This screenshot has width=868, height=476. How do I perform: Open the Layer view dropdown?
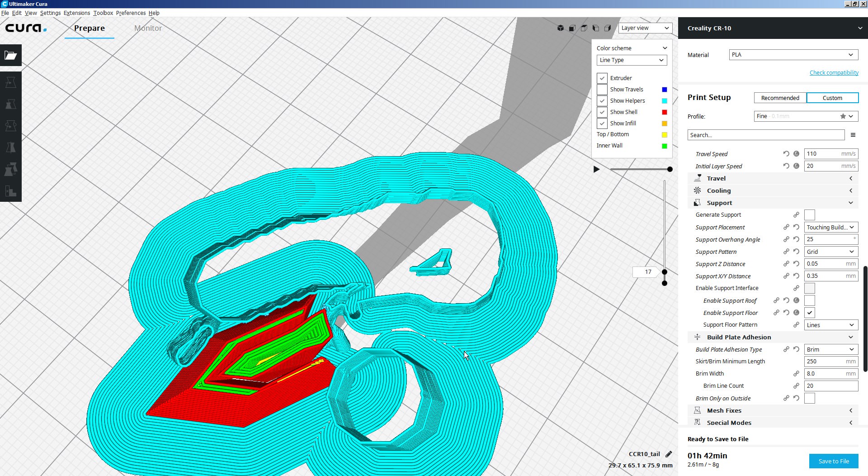click(x=645, y=28)
